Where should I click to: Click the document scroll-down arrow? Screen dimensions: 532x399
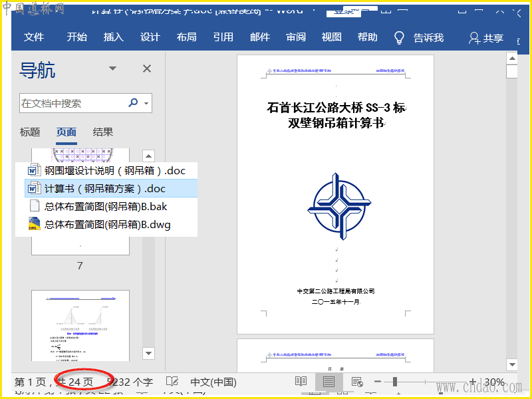point(511,364)
